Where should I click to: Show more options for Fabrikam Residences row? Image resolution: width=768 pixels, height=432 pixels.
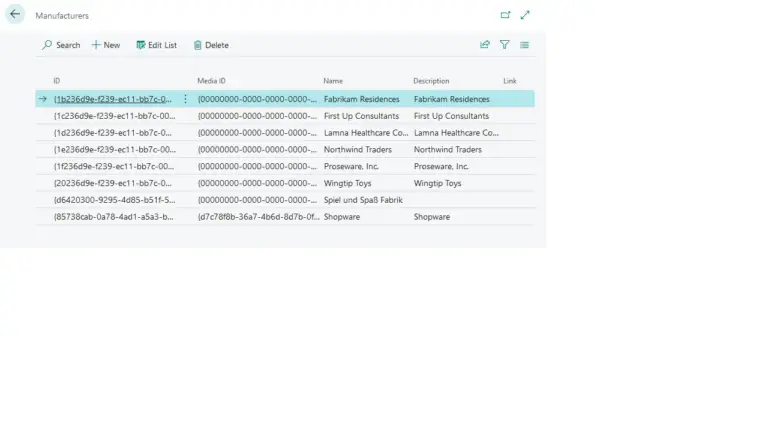tap(185, 99)
